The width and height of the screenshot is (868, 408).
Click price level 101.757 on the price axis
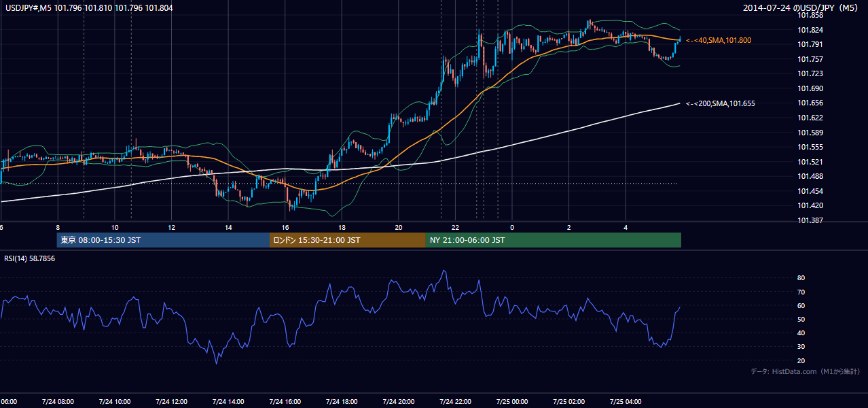tap(811, 59)
